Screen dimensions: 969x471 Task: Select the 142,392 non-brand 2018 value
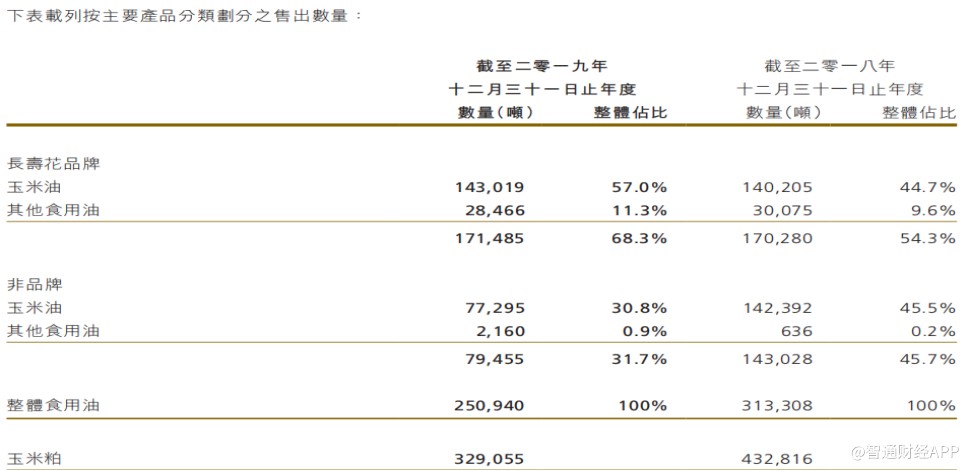click(x=777, y=307)
